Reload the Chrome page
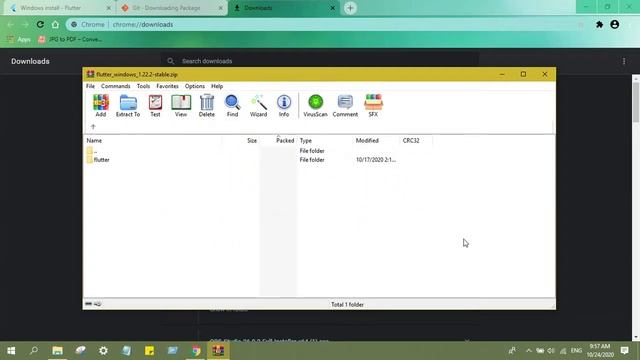 (x=40, y=24)
